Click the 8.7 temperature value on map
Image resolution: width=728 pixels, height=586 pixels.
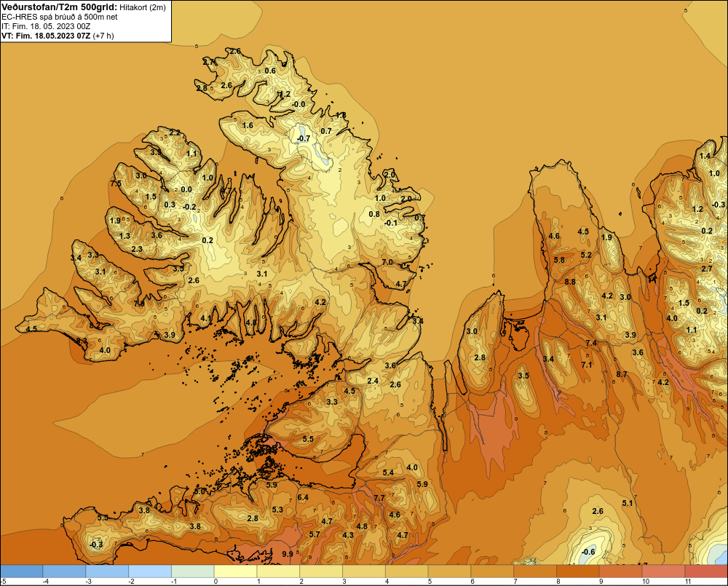pos(622,374)
